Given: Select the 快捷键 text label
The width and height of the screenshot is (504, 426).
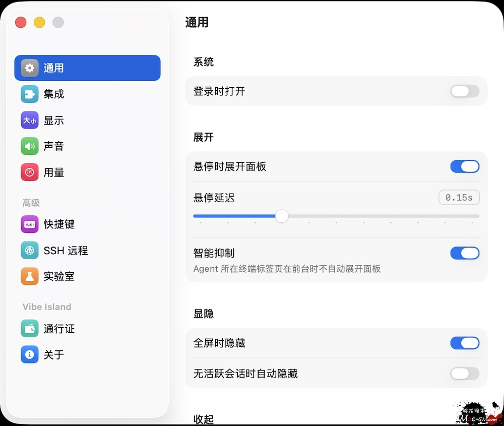Looking at the screenshot, I should pos(59,224).
